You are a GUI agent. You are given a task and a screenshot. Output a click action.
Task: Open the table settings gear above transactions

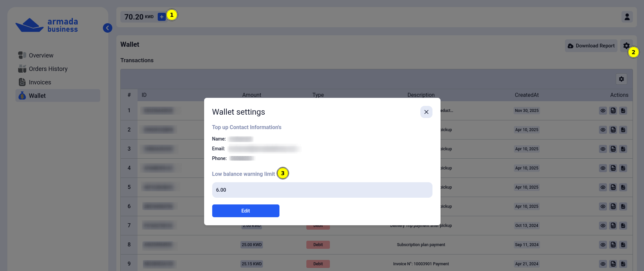[x=621, y=79]
